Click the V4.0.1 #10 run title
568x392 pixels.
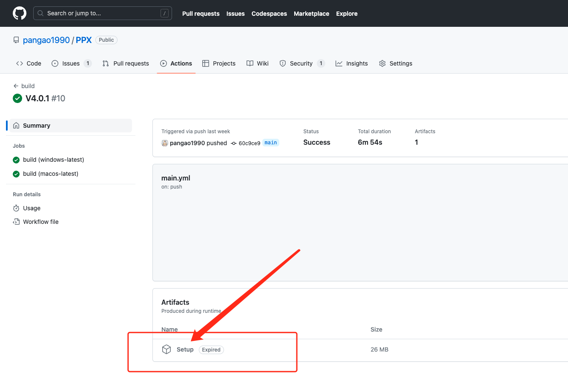46,98
